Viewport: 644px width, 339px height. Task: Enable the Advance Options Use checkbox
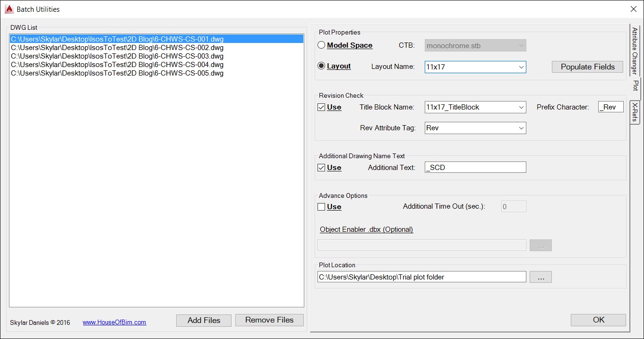point(321,207)
